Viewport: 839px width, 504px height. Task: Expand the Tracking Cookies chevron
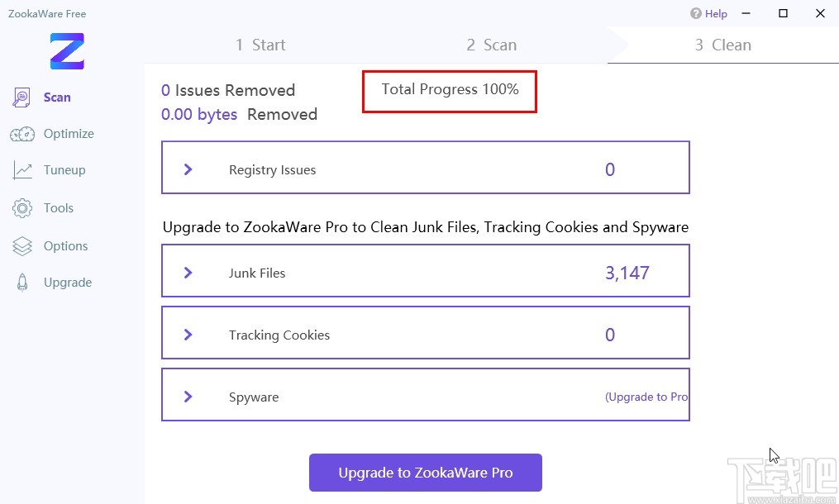pyautogui.click(x=188, y=335)
